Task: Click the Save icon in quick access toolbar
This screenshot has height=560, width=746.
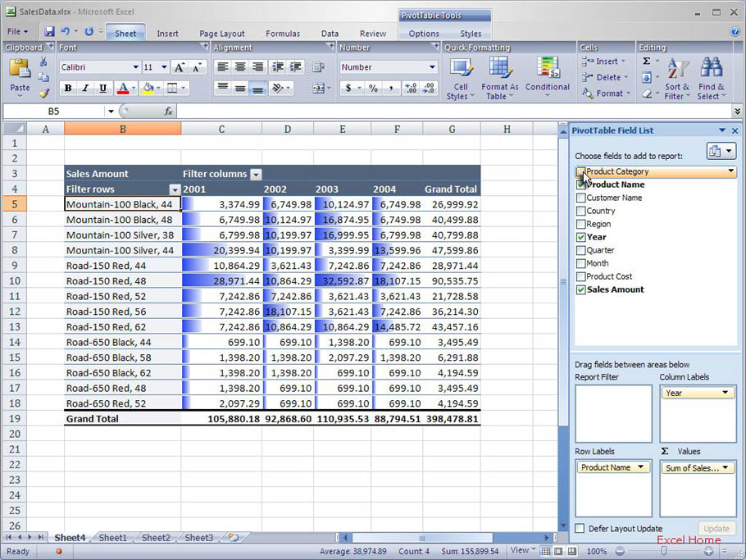Action: pyautogui.click(x=49, y=32)
